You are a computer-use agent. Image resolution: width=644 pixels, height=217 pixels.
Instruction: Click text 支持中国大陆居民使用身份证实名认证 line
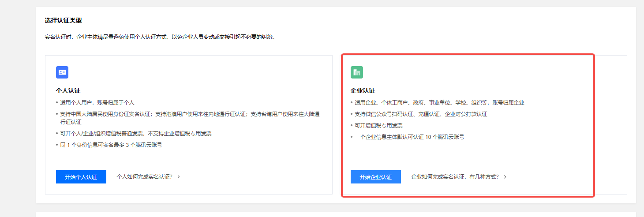click(190, 118)
